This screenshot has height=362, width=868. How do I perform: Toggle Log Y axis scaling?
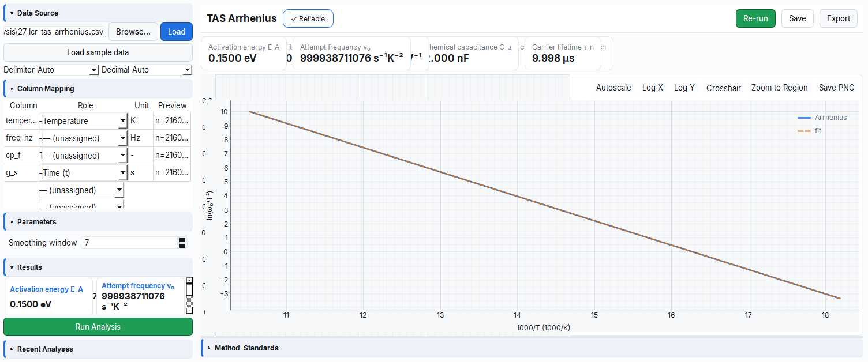pos(684,88)
